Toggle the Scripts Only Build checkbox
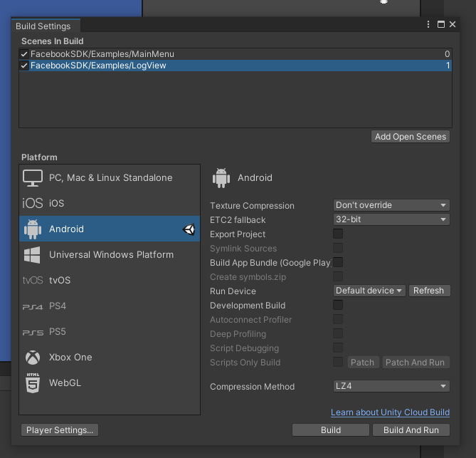 pos(338,362)
